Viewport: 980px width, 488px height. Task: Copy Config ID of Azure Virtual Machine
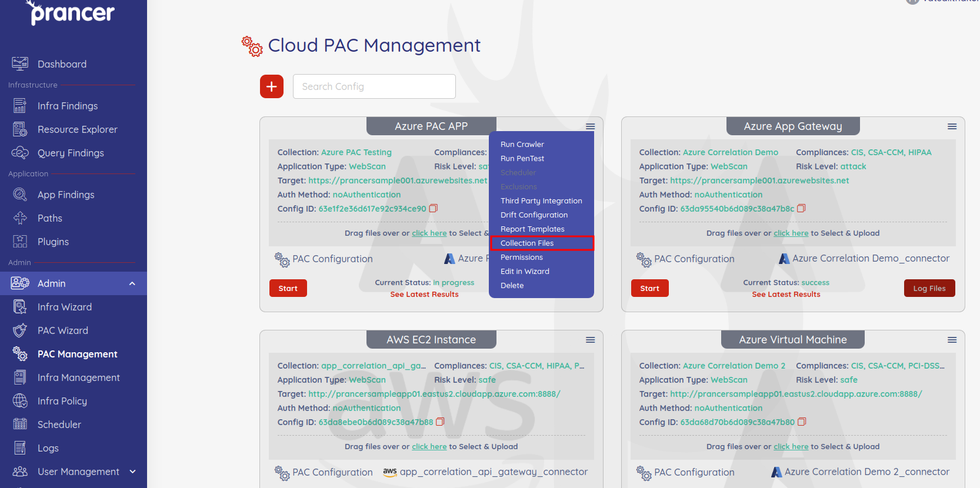802,422
